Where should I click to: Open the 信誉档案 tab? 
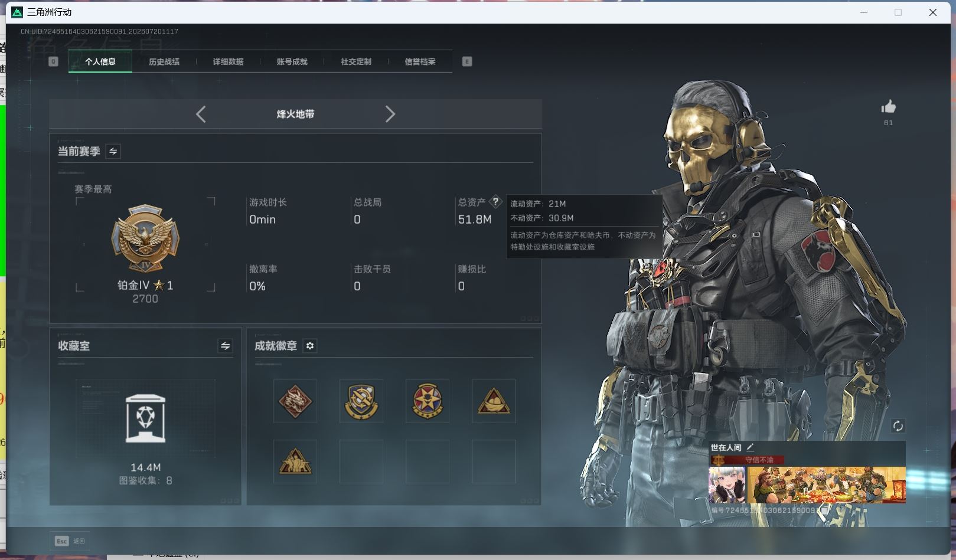coord(420,61)
